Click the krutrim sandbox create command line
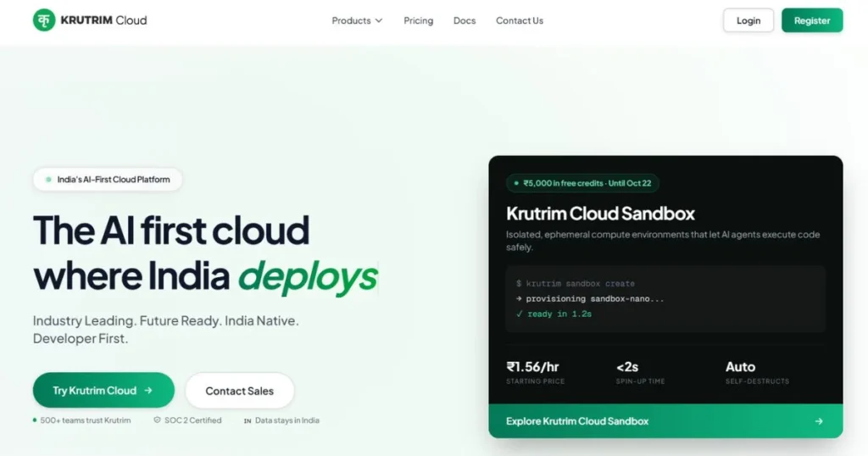The height and width of the screenshot is (456, 868). click(x=576, y=283)
